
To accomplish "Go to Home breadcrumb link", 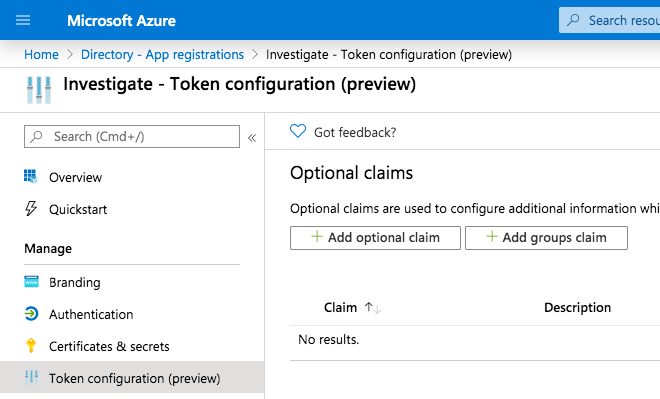I will click(x=41, y=55).
